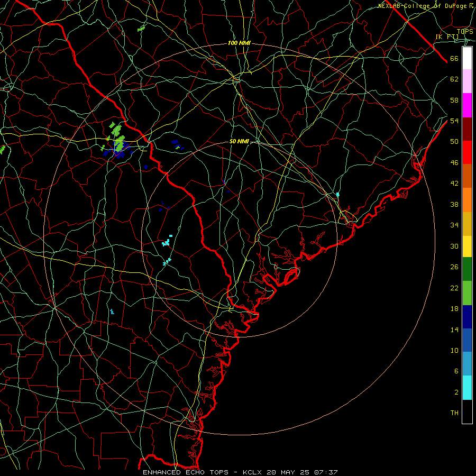Click the magenta 58 kft legend swatch
This screenshot has height=476, width=476.
467,105
